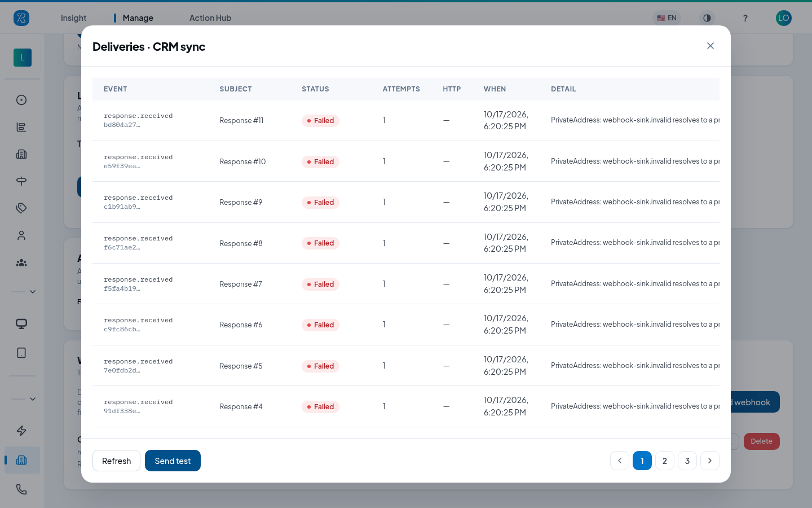This screenshot has width=812, height=508.
Task: Click the STATUS column header
Action: click(315, 89)
